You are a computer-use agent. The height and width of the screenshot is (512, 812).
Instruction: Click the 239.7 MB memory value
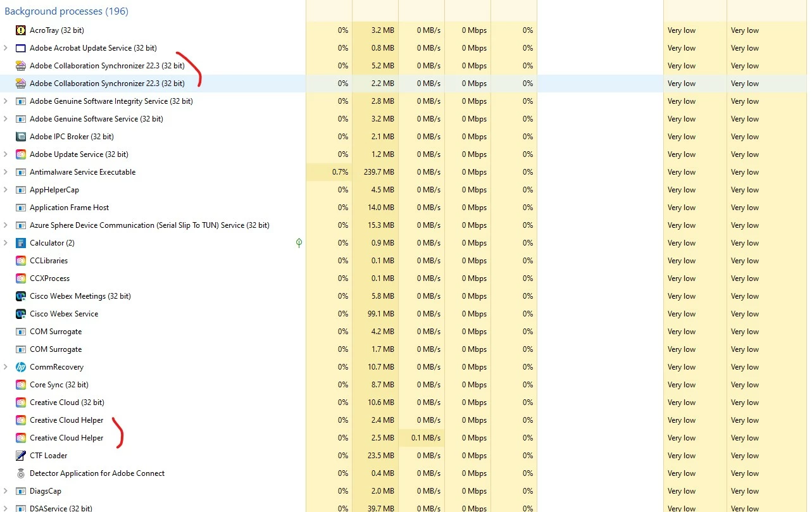click(380, 172)
